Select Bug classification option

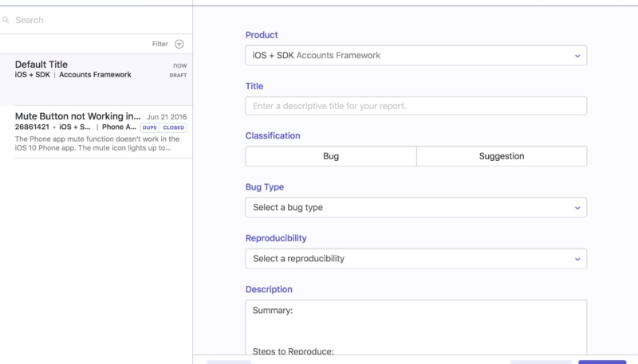330,156
